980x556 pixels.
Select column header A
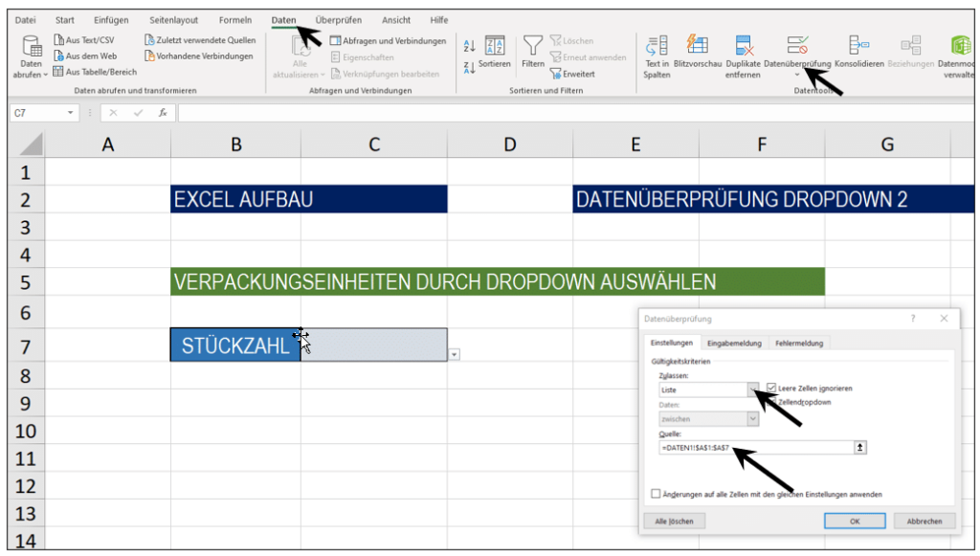pyautogui.click(x=107, y=145)
